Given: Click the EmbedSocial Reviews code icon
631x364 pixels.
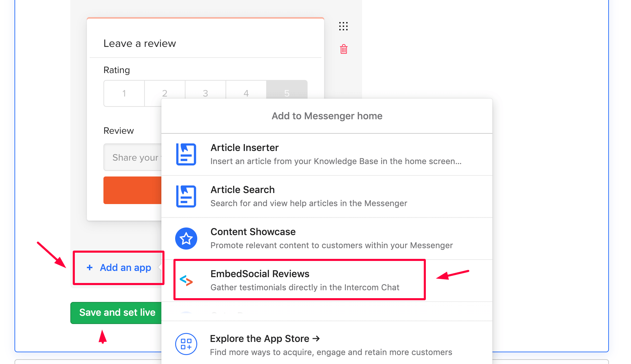Looking at the screenshot, I should [x=186, y=281].
